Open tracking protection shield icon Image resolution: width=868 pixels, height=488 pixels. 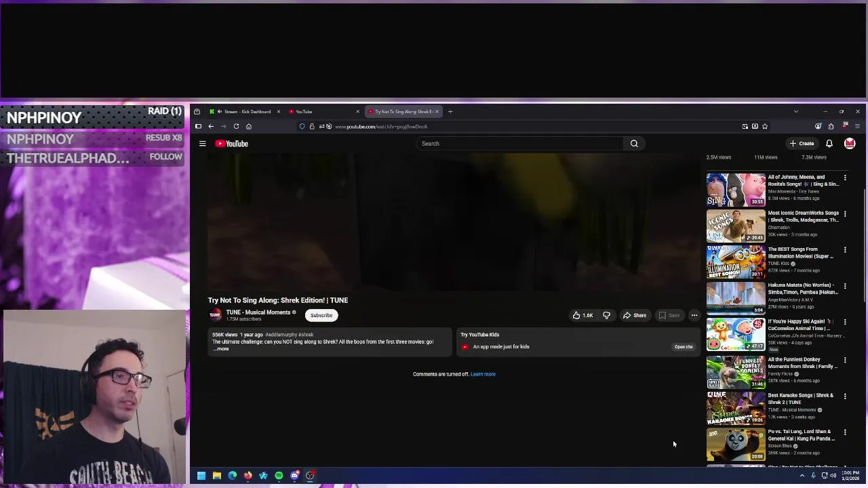click(302, 127)
